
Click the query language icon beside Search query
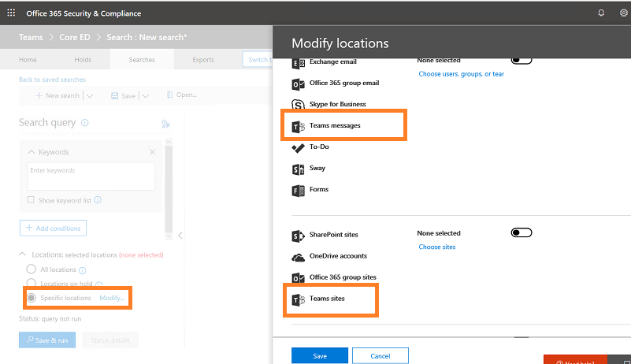click(x=165, y=124)
